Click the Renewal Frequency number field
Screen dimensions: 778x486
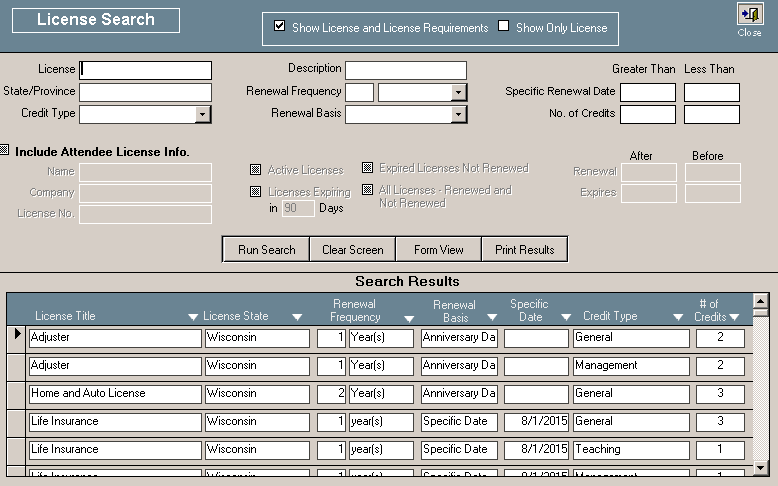(359, 92)
